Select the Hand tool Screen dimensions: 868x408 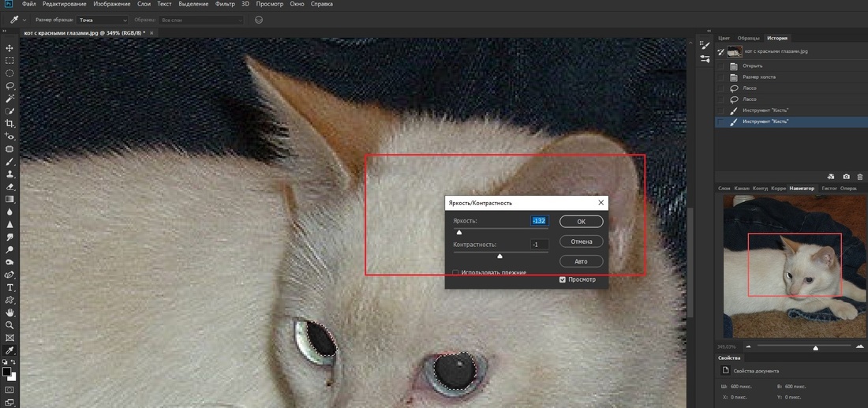(x=9, y=313)
